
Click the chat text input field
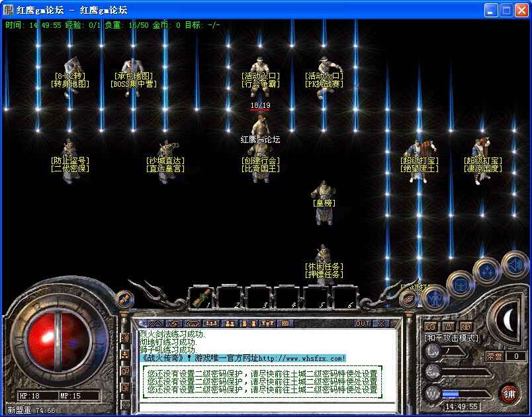[265, 405]
